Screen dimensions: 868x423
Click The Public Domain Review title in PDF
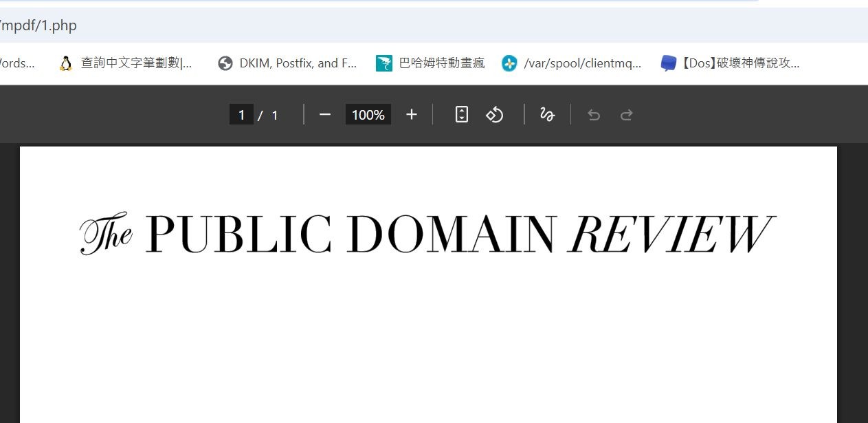[428, 234]
